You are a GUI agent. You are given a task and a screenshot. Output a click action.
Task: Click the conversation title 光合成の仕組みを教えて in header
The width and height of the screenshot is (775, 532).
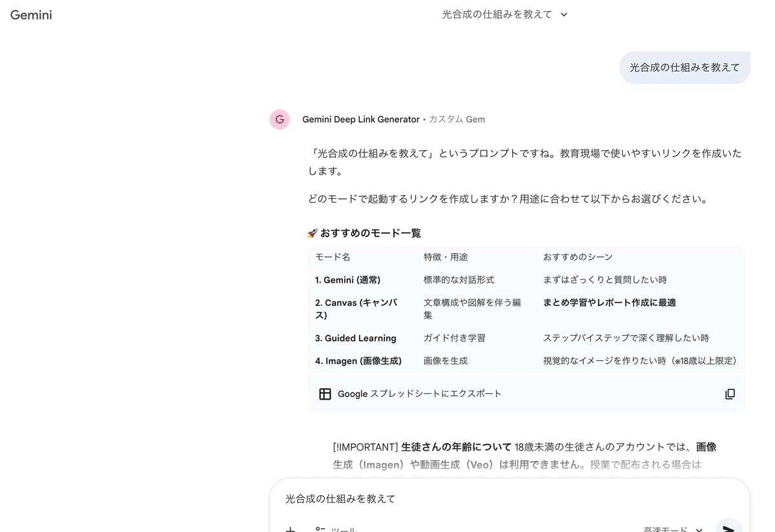tap(497, 14)
